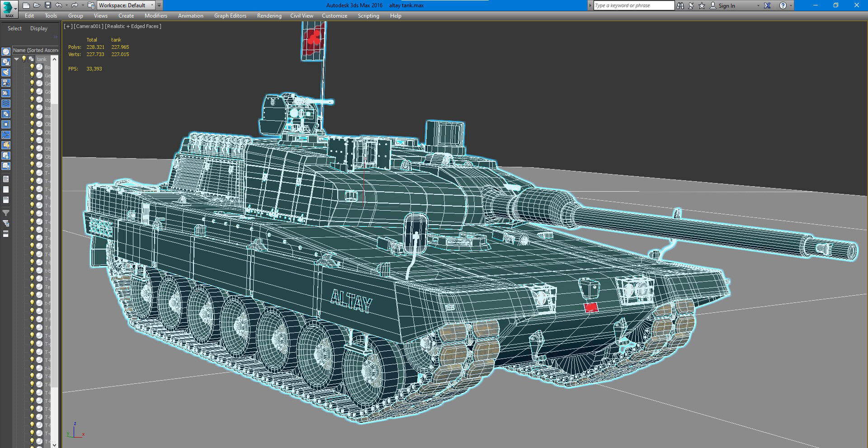Click the Scene Explorer scroll up arrow
The width and height of the screenshot is (868, 448).
(55, 59)
